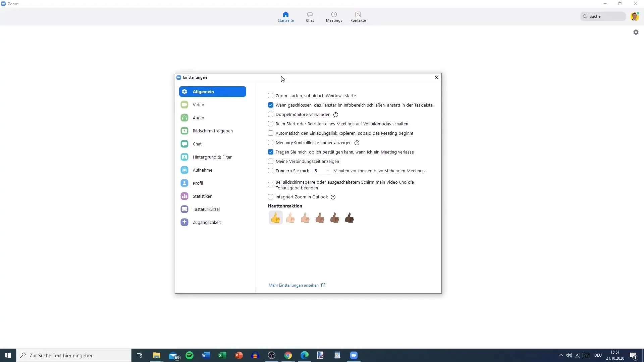Click the volume speaker icon in system tray
644x362 pixels.
pyautogui.click(x=569, y=355)
